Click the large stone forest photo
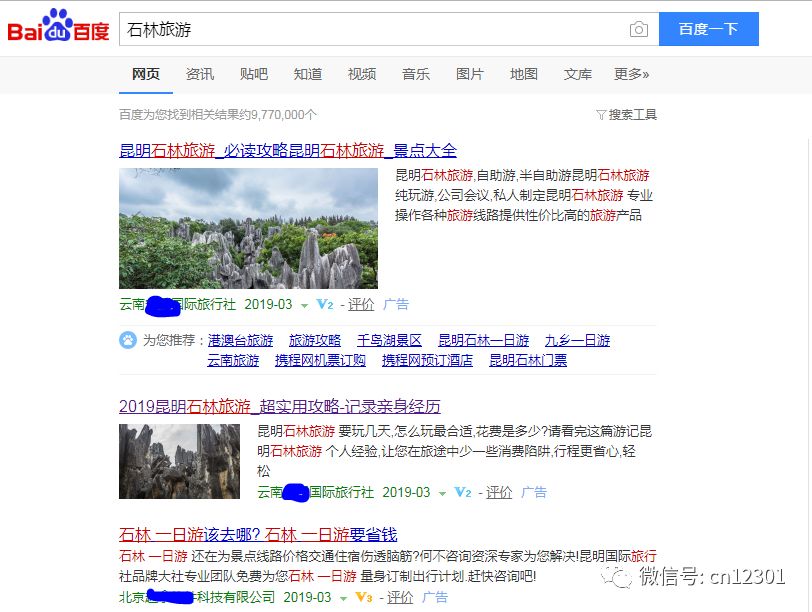Screen dimensions: 812x612 tap(248, 228)
